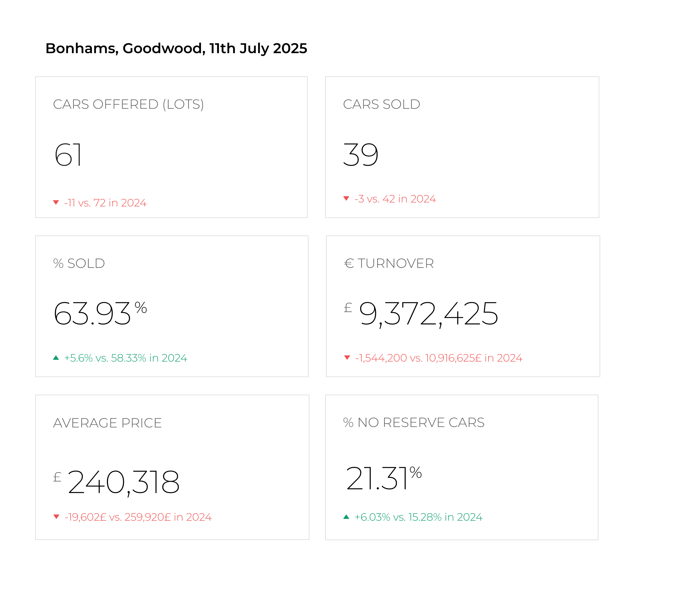Image resolution: width=700 pixels, height=602 pixels.
Task: Click the text '+5.6% vs. 58.33% in 2024'
Action: (x=126, y=358)
